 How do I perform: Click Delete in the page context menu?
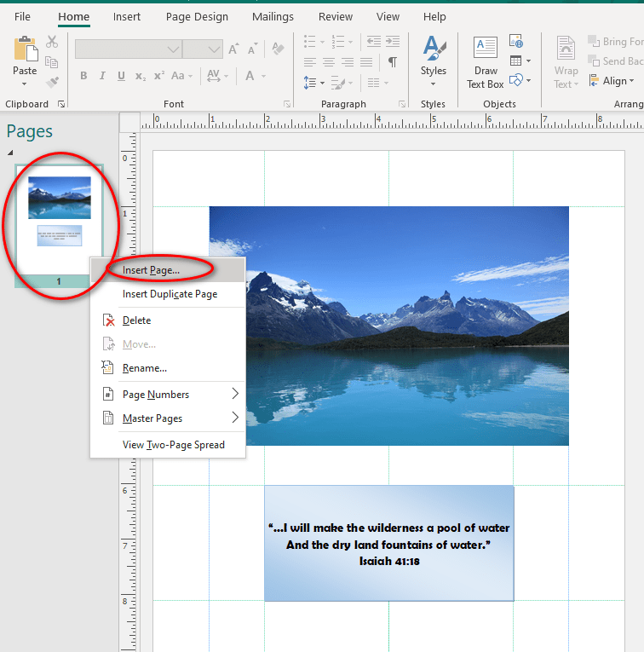tap(136, 320)
